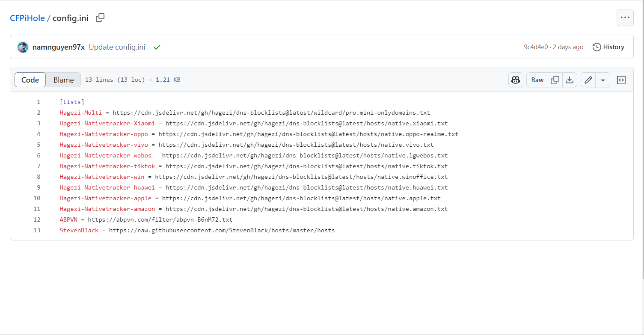Click the native.xiaomi.txt URL
Screen dimensions: 644x335
pyautogui.click(x=307, y=123)
